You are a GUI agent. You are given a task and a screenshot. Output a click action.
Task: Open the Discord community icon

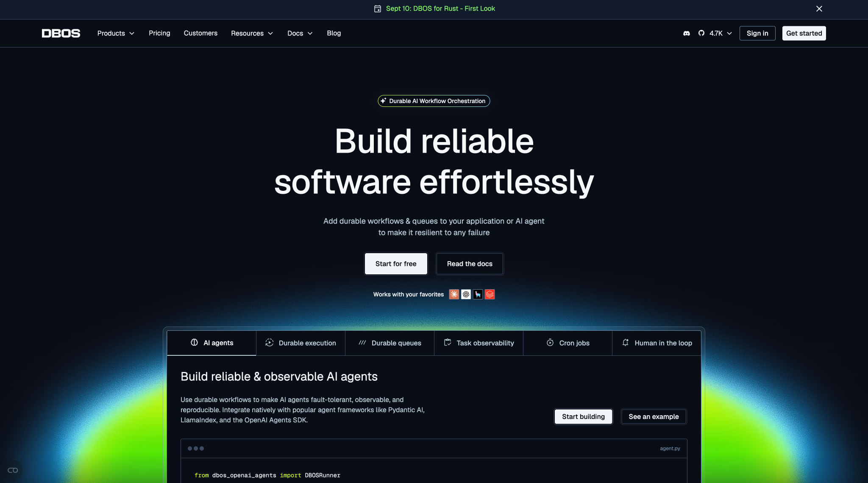pos(687,33)
